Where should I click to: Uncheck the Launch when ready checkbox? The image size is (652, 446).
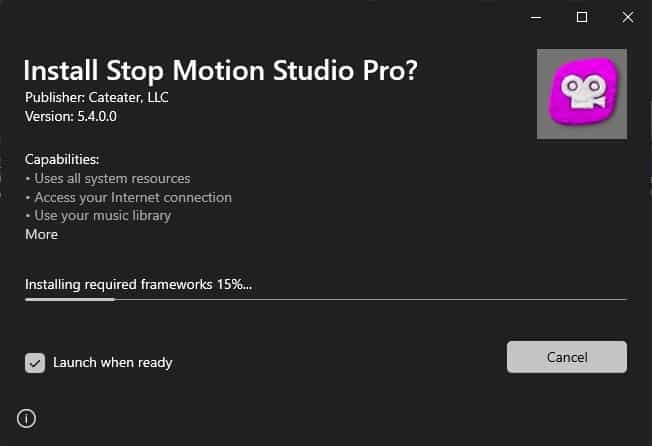pyautogui.click(x=35, y=363)
